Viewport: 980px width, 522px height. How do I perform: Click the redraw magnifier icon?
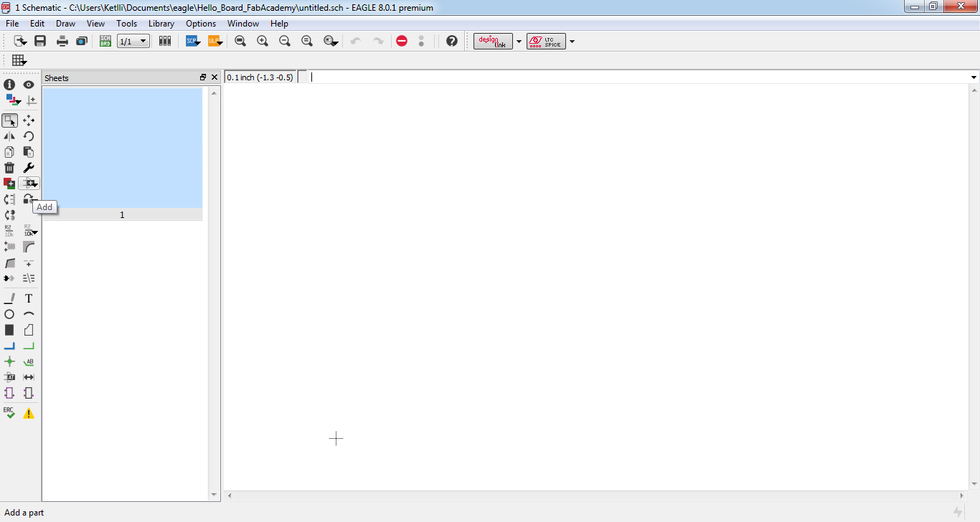[307, 41]
